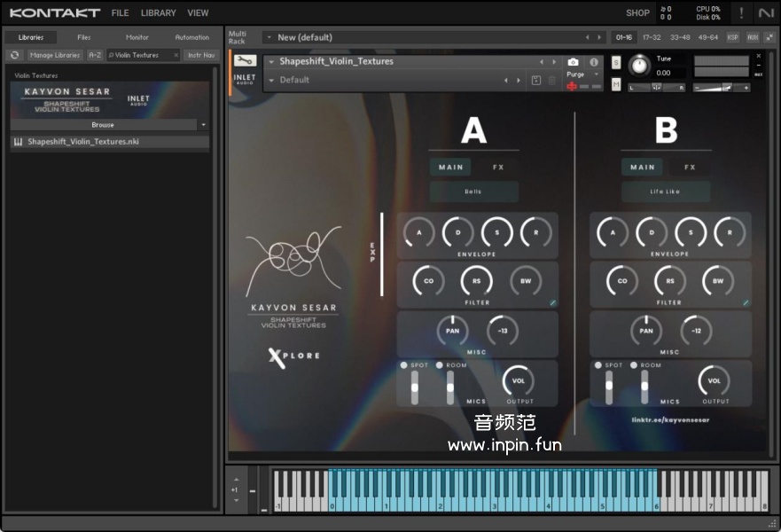Click the SPOT mic slider in section A
The image size is (781, 532).
[414, 387]
